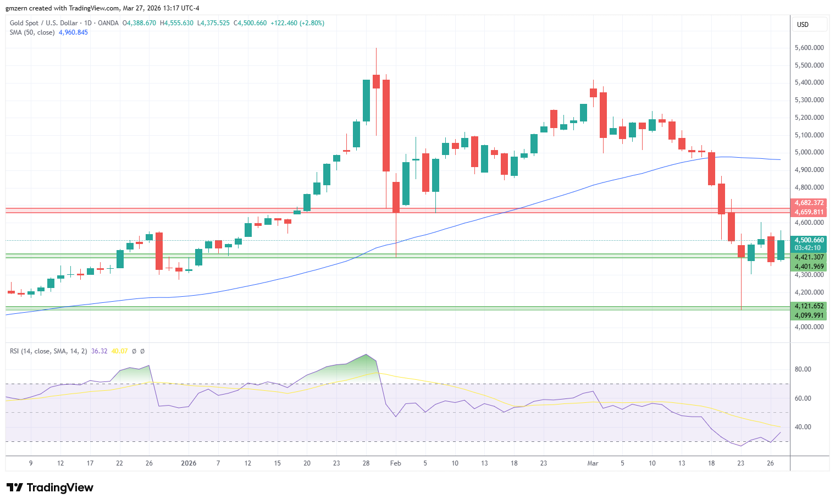
Task: Click the SMA value 4,960.845
Action: [x=73, y=32]
